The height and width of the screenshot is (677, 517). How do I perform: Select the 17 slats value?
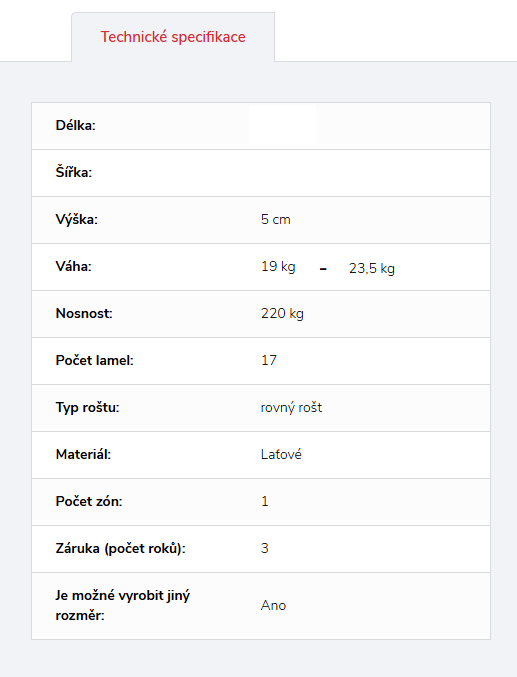(x=269, y=361)
